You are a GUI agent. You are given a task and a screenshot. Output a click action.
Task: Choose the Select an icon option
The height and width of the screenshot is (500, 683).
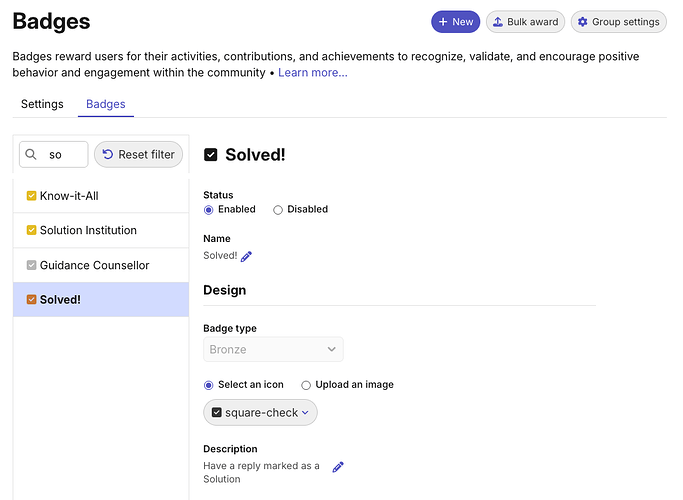[209, 385]
